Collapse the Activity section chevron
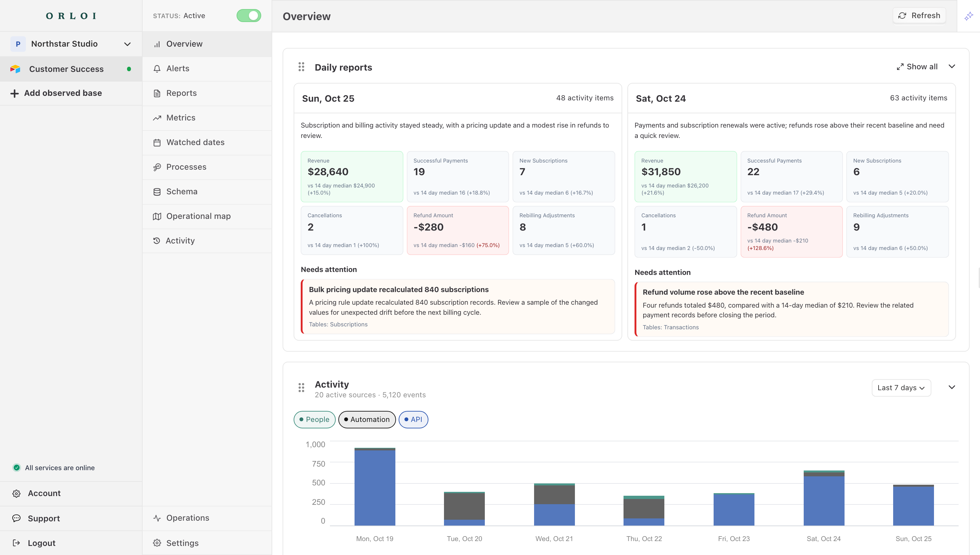980x555 pixels. [952, 387]
